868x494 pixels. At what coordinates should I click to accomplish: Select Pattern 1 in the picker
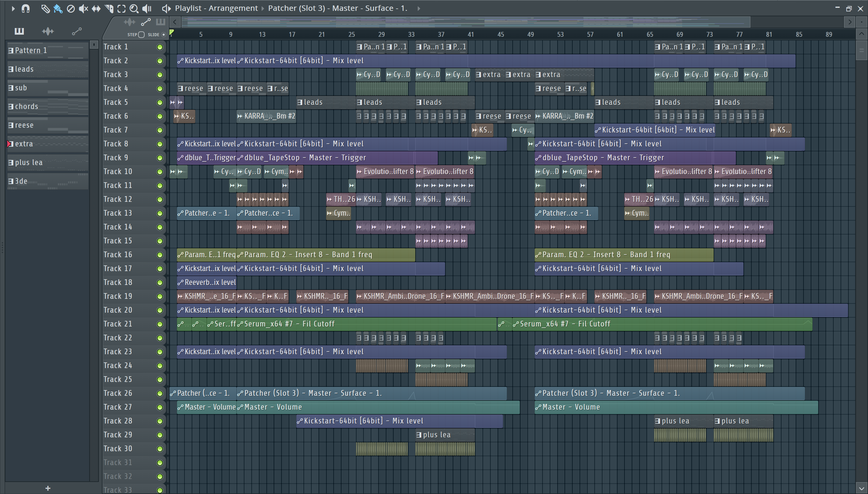click(48, 51)
